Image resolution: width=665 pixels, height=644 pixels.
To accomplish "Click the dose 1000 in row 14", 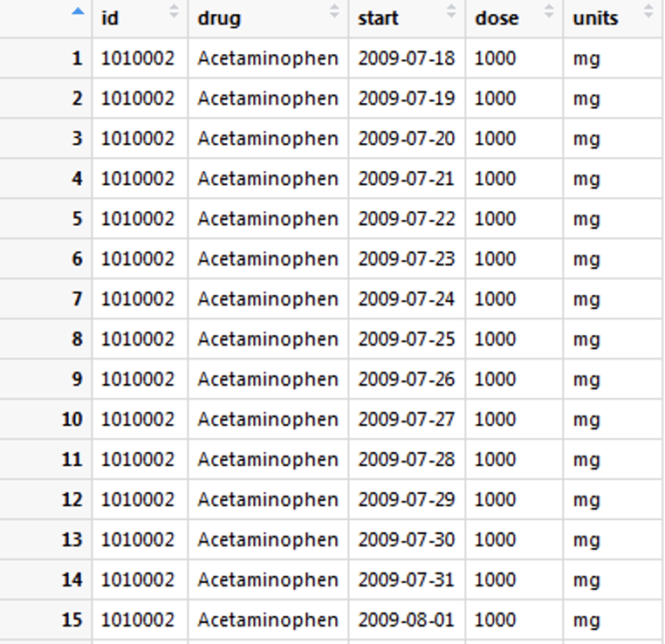I will pyautogui.click(x=495, y=580).
